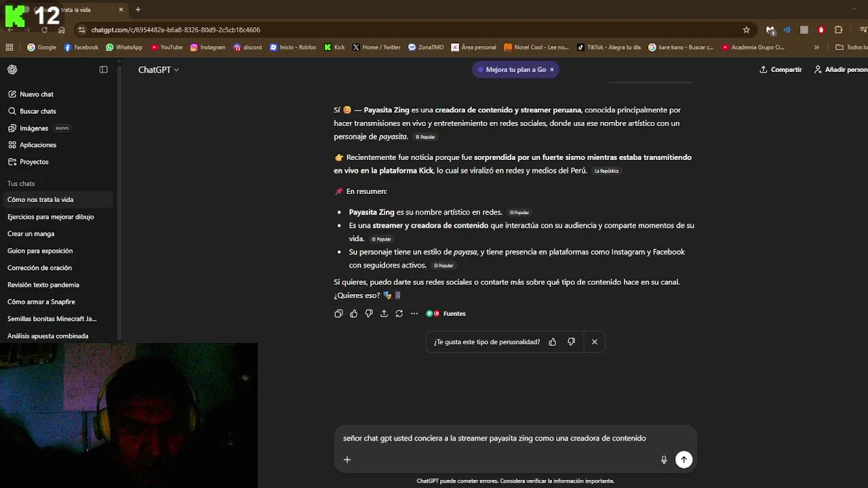
Task: Open 'Crear un manga' chat
Action: [x=58, y=234]
